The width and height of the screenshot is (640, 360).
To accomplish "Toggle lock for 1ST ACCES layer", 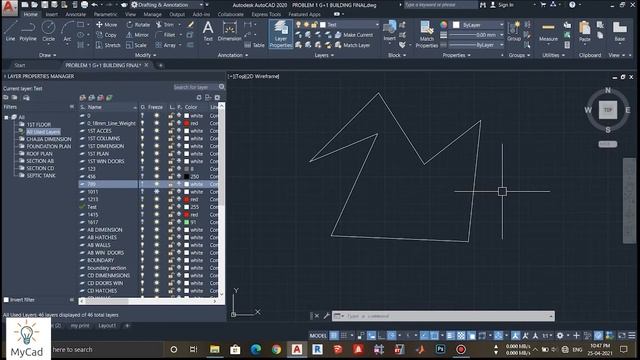I will coord(171,131).
